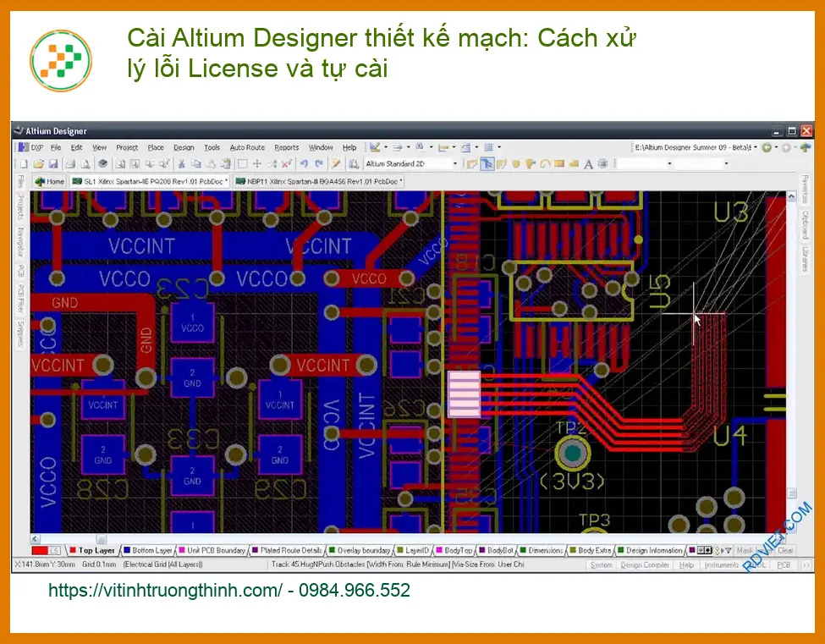This screenshot has height=644, width=825.
Task: Save the document with the floppy icon
Action: (53, 164)
